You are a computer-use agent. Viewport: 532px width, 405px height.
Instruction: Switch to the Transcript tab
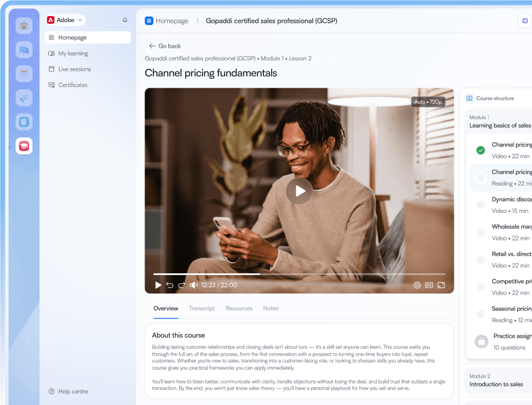tap(202, 308)
